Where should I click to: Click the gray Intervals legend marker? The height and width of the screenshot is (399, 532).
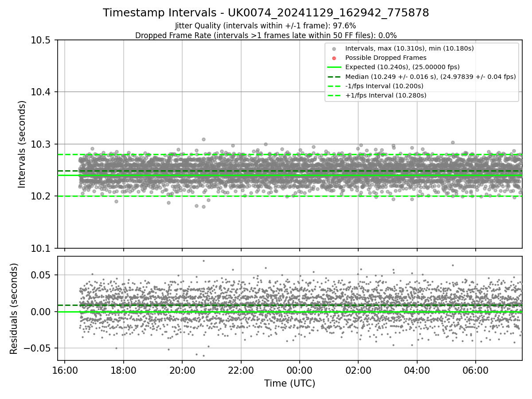click(x=334, y=48)
